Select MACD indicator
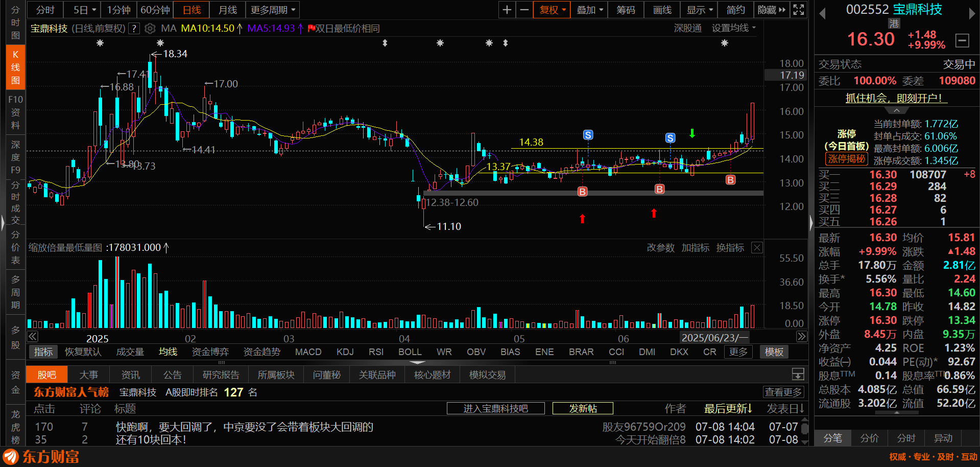 (x=308, y=352)
